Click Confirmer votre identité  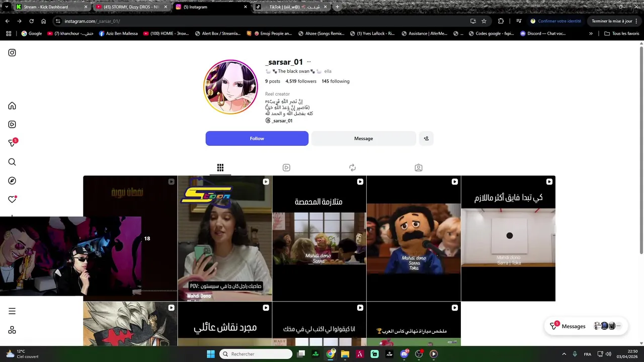pyautogui.click(x=555, y=21)
